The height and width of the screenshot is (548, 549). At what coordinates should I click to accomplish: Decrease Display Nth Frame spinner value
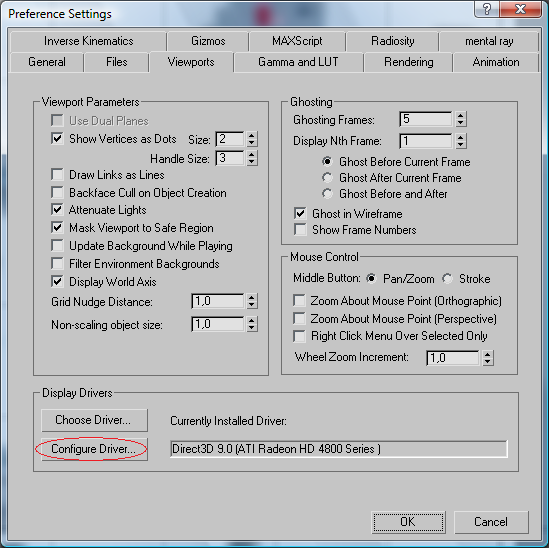(461, 145)
